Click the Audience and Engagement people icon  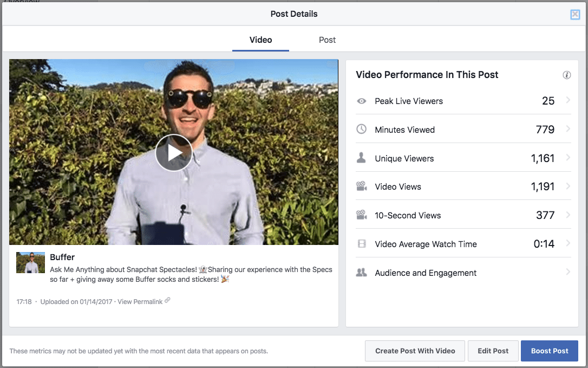pyautogui.click(x=362, y=273)
